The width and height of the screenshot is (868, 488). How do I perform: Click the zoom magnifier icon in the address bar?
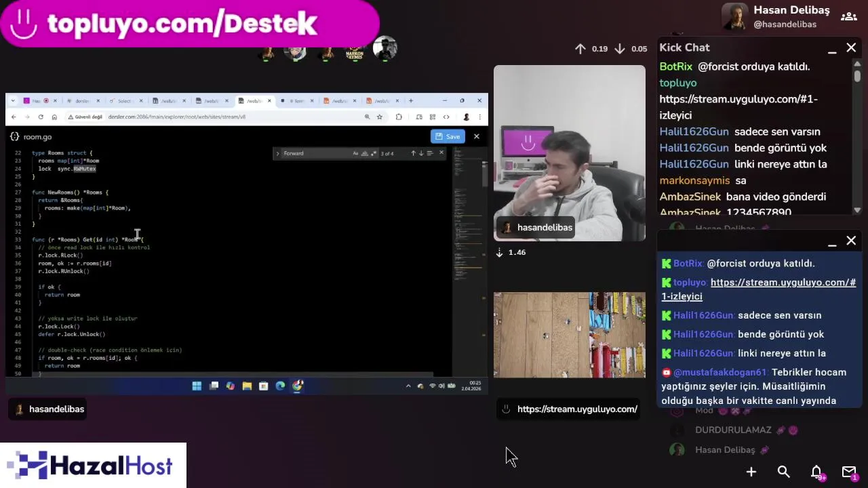tap(368, 117)
